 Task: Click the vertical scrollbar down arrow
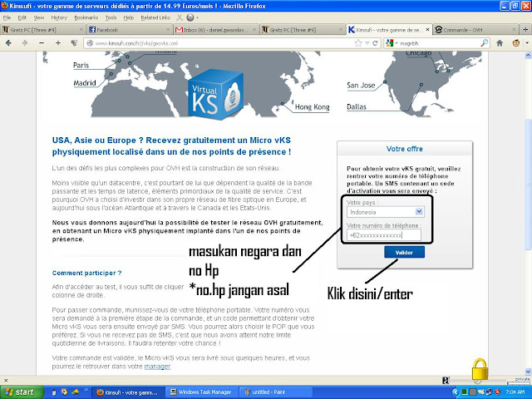pyautogui.click(x=528, y=372)
